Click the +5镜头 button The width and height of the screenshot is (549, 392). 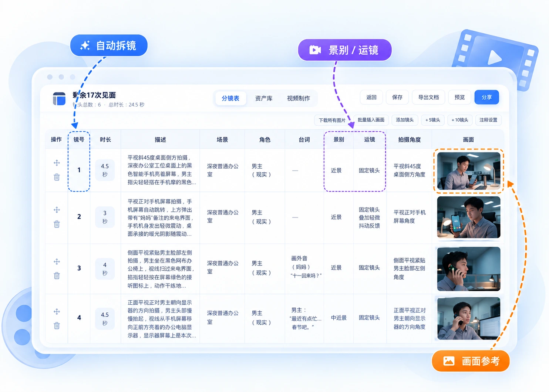[x=433, y=120]
